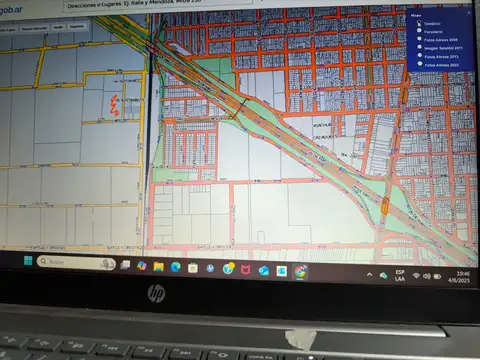Open File Explorer folder icon

click(159, 267)
